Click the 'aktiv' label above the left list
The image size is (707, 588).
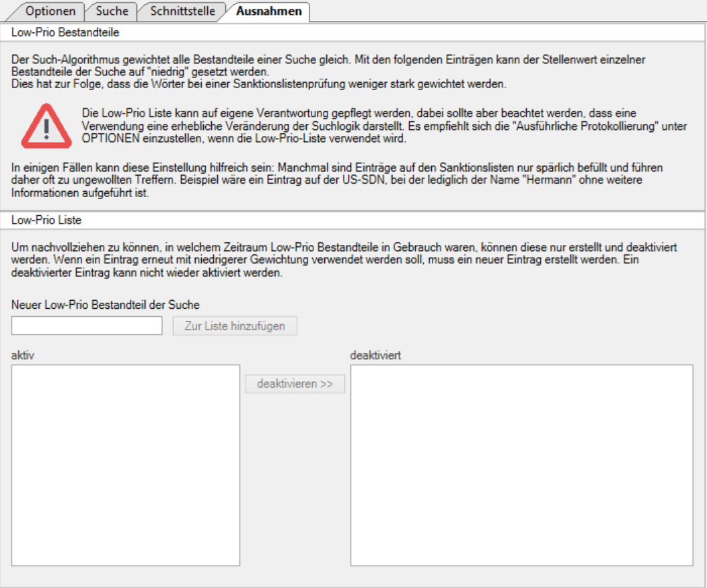(22, 355)
